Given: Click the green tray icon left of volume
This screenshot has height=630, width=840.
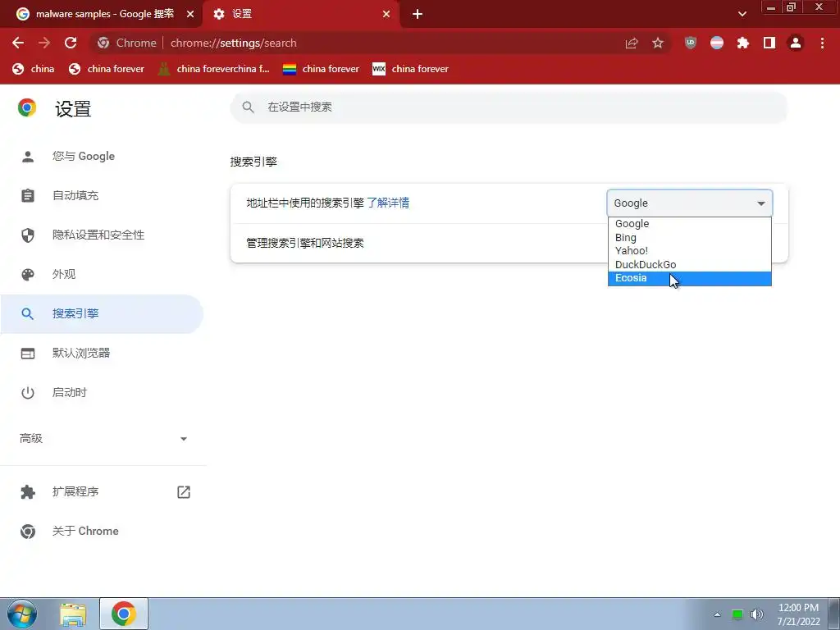Looking at the screenshot, I should pyautogui.click(x=737, y=614).
